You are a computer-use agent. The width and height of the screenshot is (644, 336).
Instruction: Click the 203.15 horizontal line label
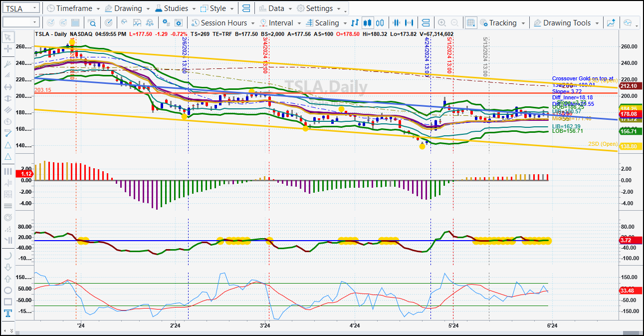coord(43,90)
